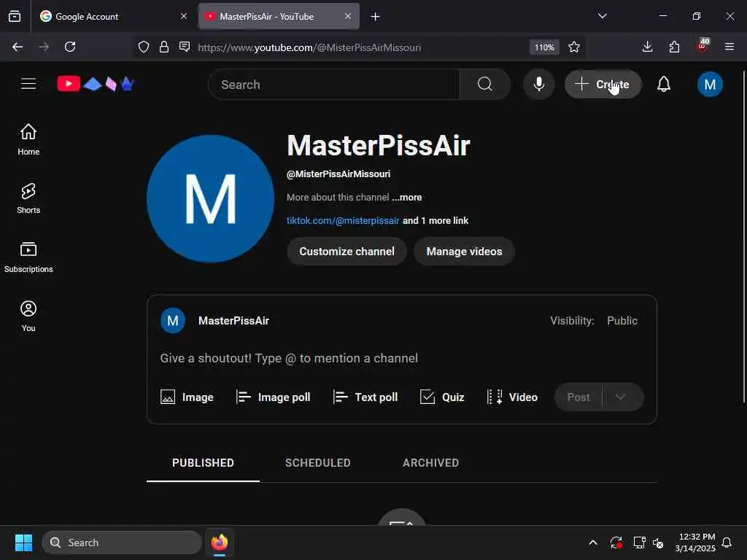Viewport: 747px width, 560px height.
Task: Click the YouTube search input field
Action: tap(334, 85)
